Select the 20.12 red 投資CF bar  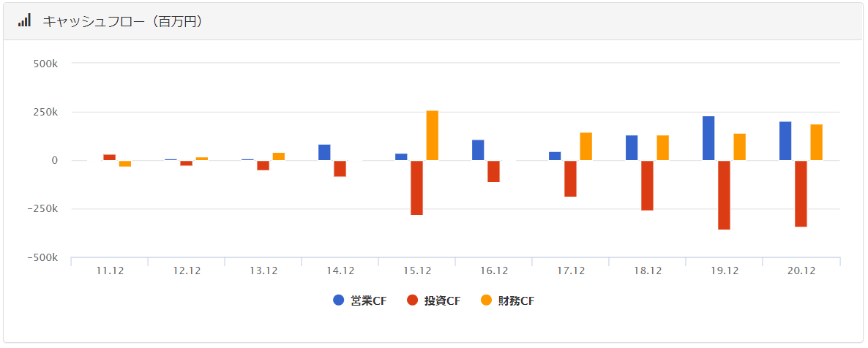[x=801, y=194]
